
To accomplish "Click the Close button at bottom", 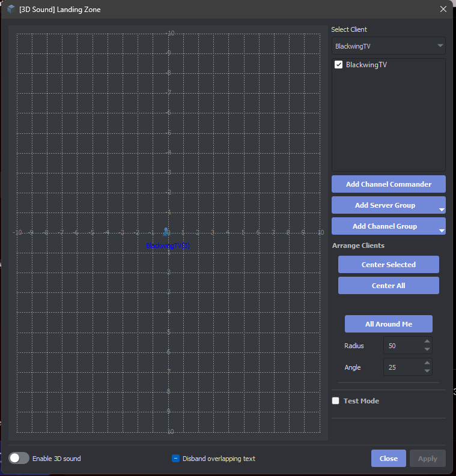I will pyautogui.click(x=388, y=459).
